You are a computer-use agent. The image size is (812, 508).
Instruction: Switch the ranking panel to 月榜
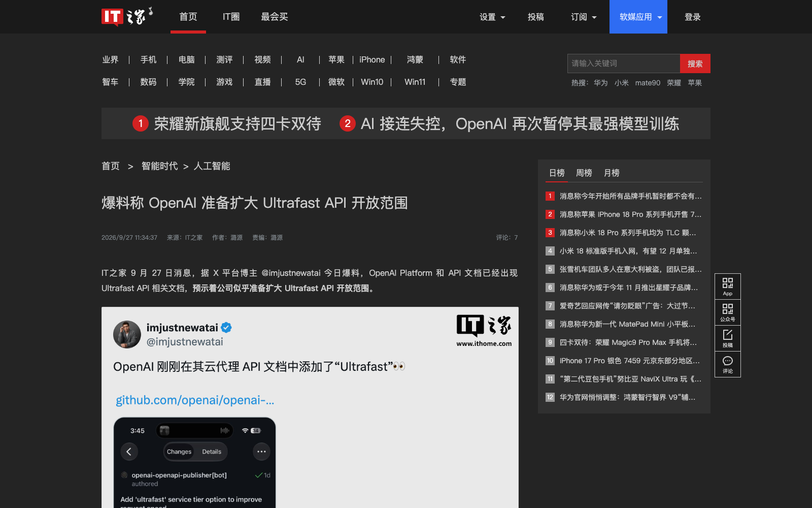[612, 173]
